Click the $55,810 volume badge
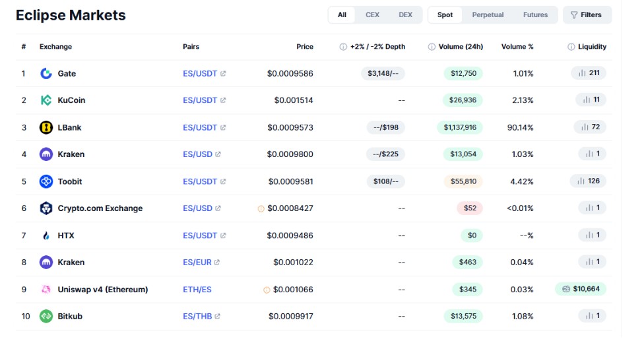644x343 pixels. (463, 181)
